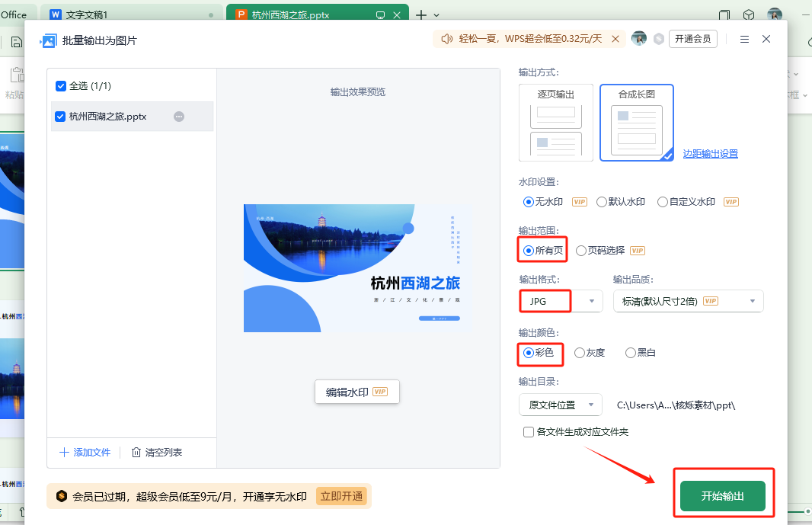812x525 pixels.
Task: Click the hamburger menu in the dialog header
Action: [744, 38]
